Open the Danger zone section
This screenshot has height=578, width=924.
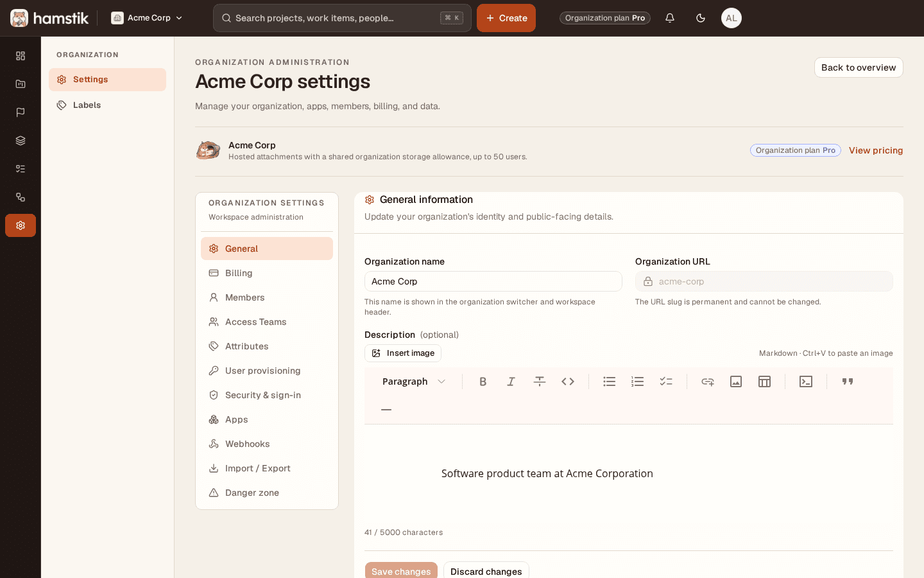pos(267,493)
